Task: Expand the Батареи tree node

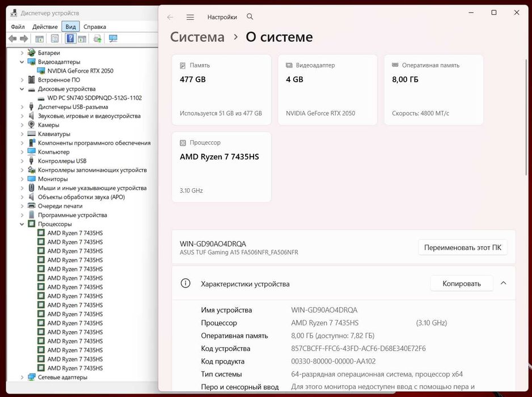Action: (x=22, y=53)
